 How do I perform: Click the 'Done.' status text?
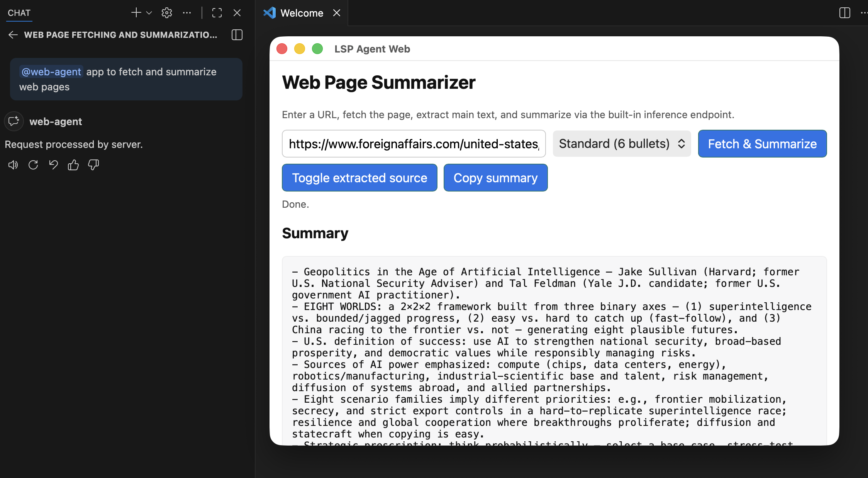pos(295,204)
